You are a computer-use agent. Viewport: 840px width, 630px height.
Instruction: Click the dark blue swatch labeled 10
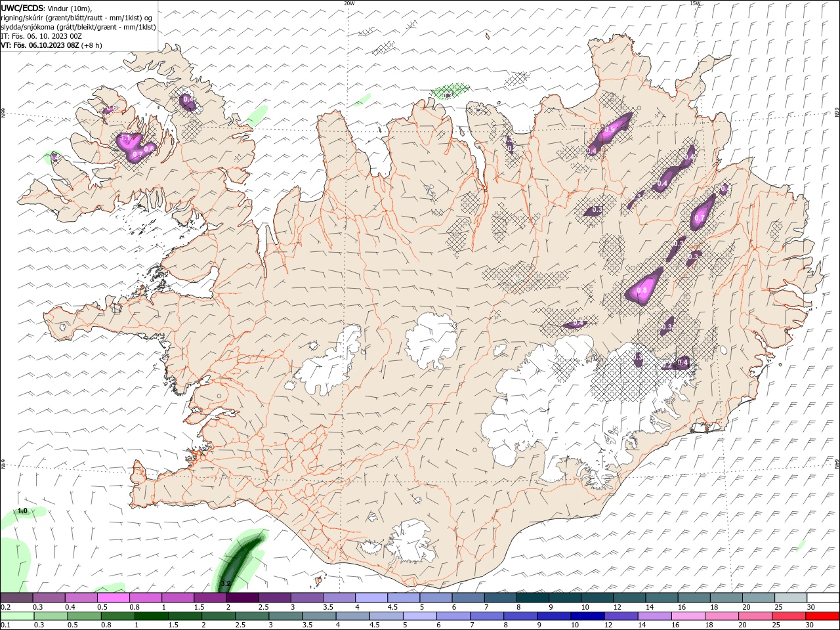tap(587, 616)
